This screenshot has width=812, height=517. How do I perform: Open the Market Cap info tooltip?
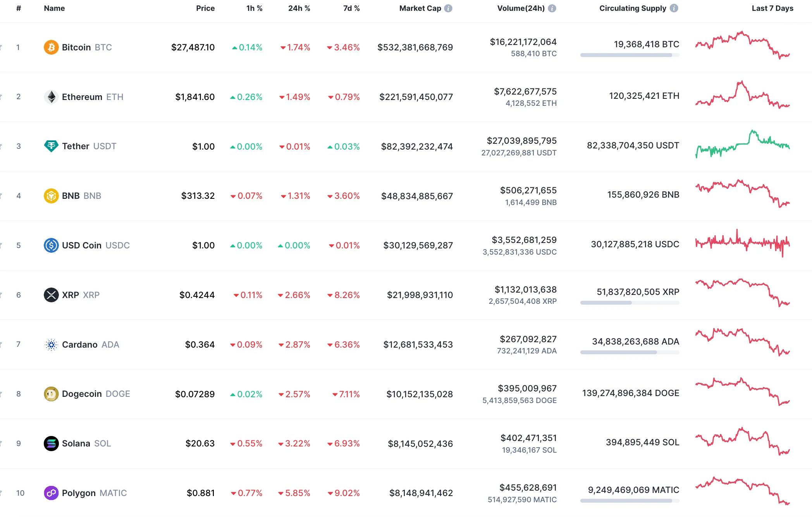pos(449,8)
